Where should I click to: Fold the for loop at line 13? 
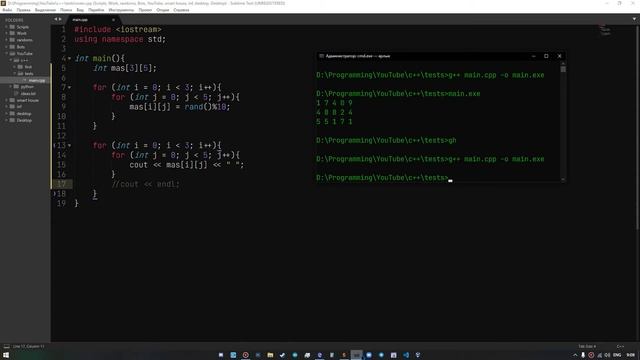click(x=69, y=145)
